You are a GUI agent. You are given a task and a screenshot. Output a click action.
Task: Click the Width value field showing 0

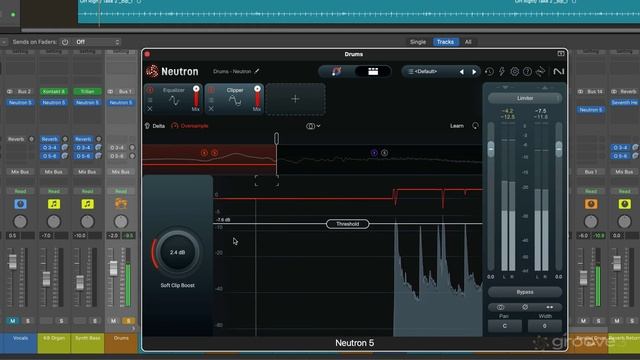tap(544, 326)
